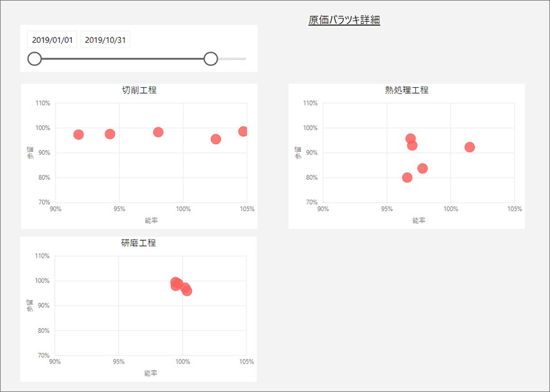Screen dimensions: 550x392
Task: Select the left handle of the date slider
Action: click(x=35, y=59)
